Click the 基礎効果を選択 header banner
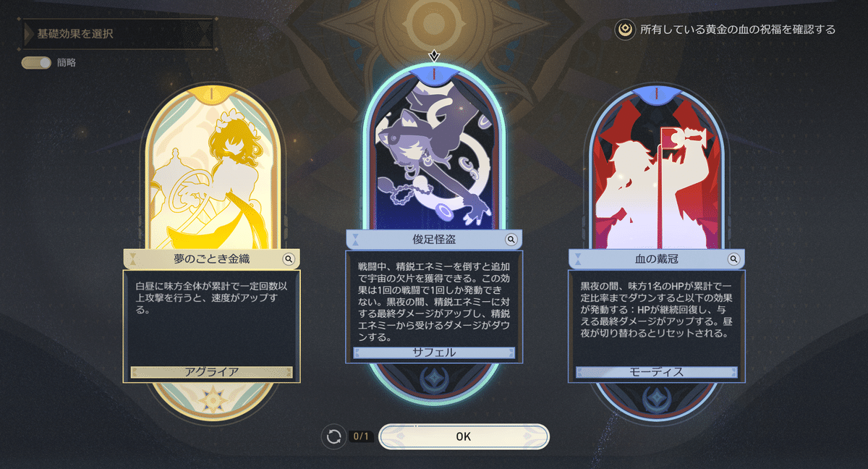This screenshot has height=469, width=868. pos(119,34)
